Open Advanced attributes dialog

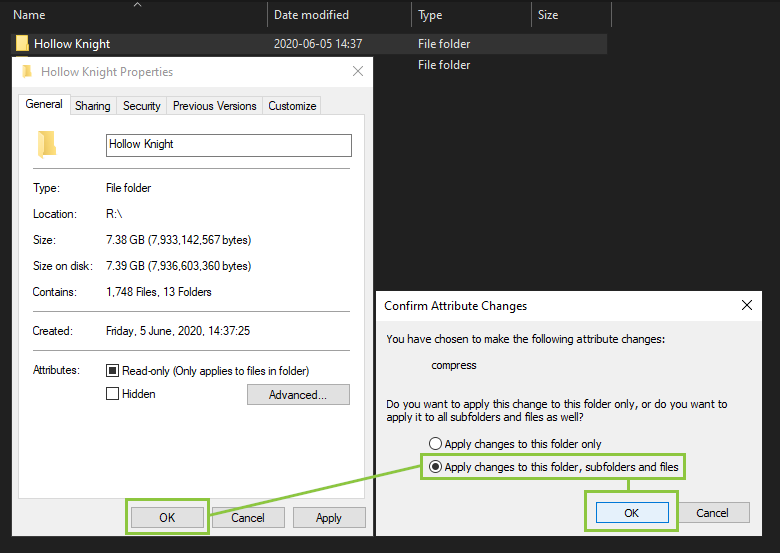298,395
